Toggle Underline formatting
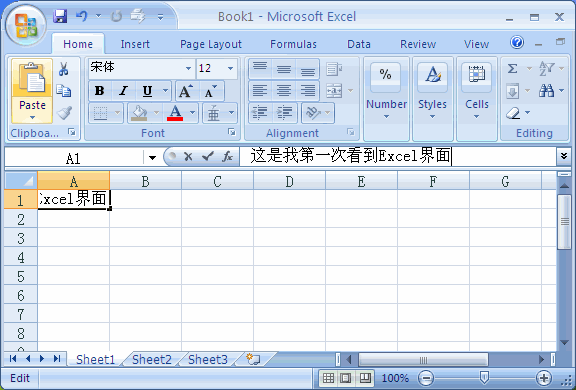The image size is (576, 390). (x=147, y=91)
